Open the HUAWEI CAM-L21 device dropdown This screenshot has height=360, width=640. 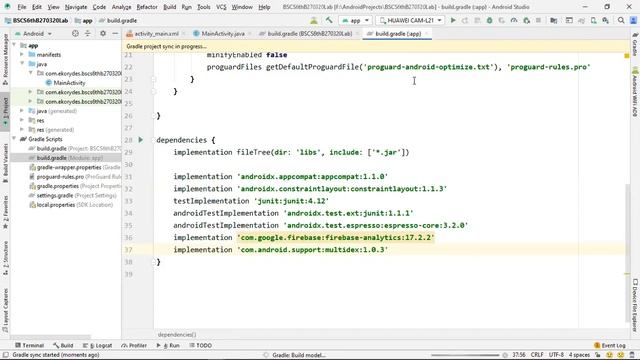[410, 20]
